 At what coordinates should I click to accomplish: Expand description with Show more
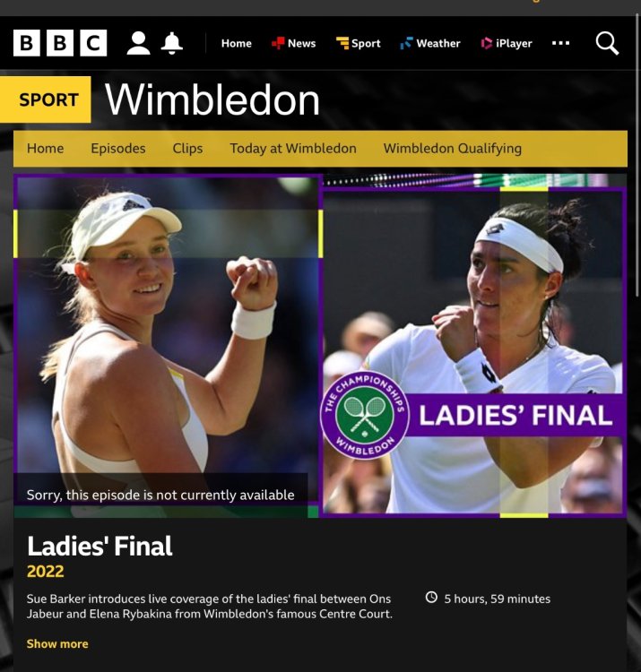57,643
